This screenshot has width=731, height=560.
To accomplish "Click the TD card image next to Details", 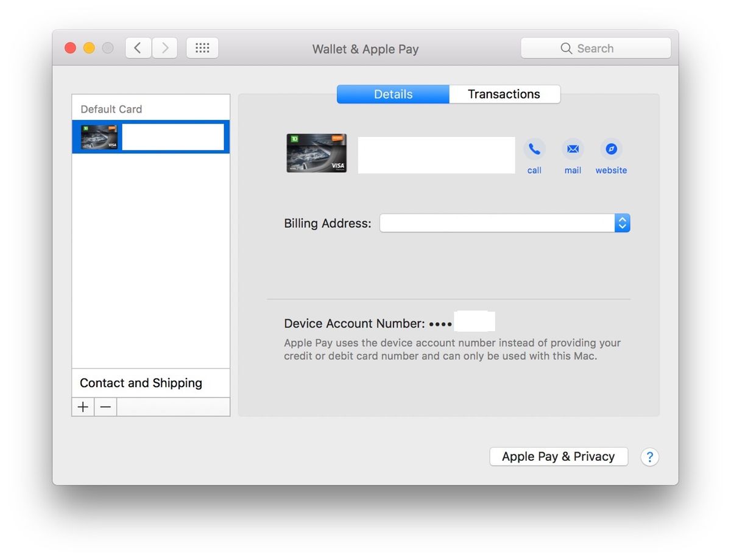I will pos(316,153).
